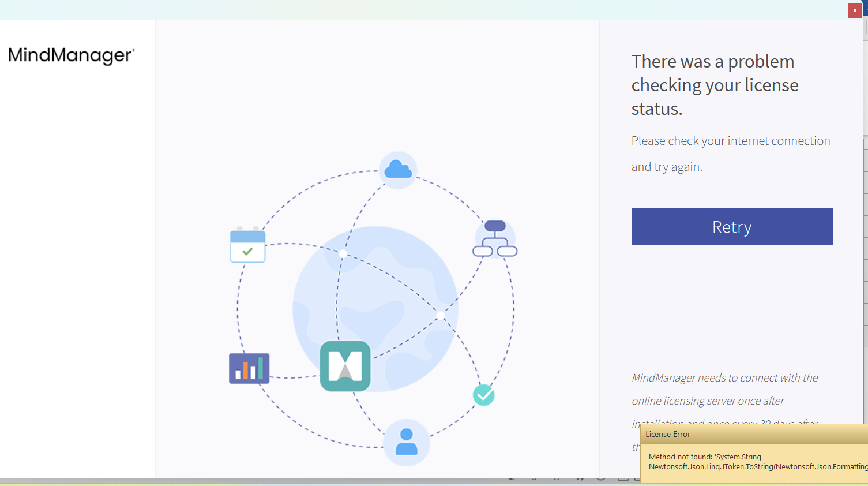Click the MindManager logo

point(72,55)
